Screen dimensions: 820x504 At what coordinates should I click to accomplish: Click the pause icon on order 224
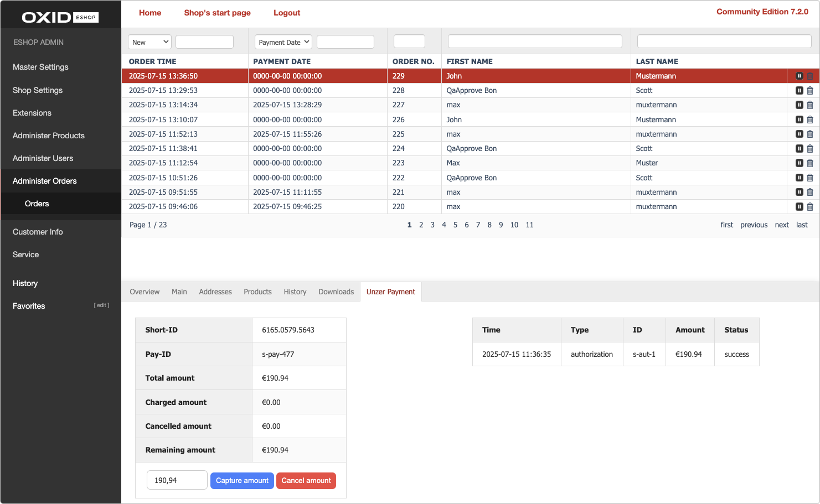(x=799, y=148)
